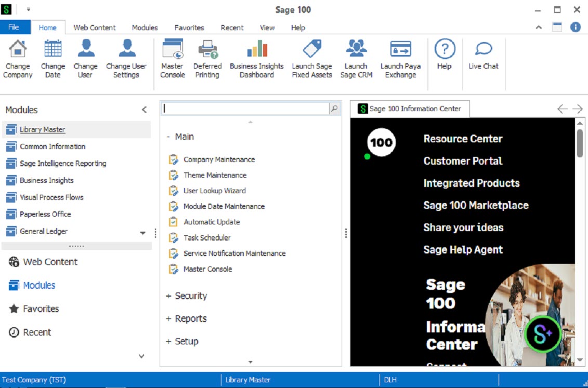Expand the Security group
Viewport: 588px width, 388px height.
coord(168,296)
